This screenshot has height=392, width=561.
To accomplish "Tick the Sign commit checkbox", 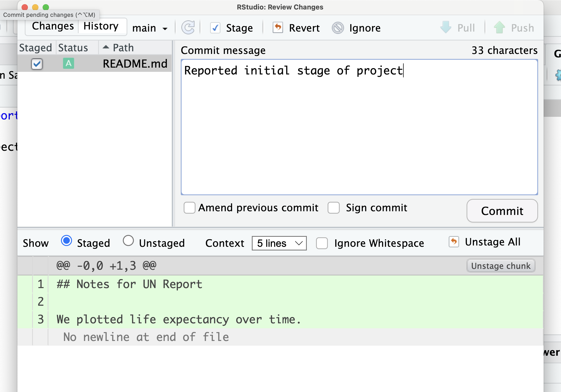I will click(334, 208).
